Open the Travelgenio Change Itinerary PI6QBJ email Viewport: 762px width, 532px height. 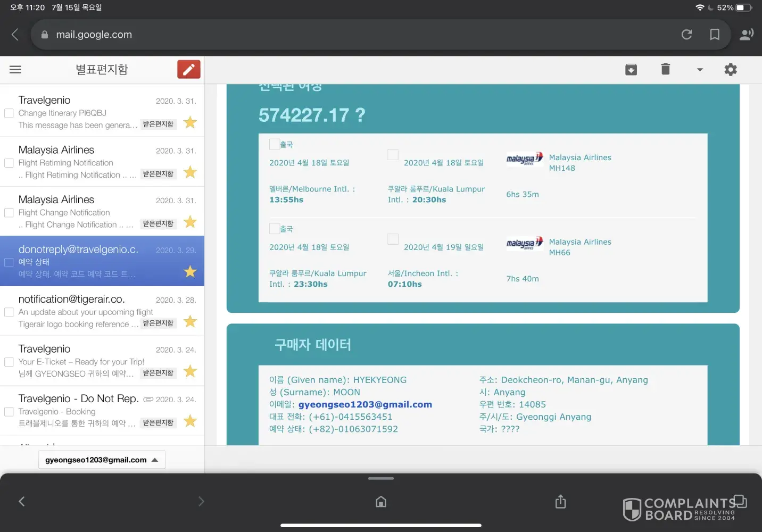[x=102, y=112]
